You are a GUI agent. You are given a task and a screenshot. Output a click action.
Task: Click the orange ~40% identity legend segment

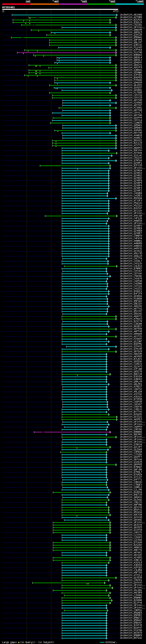(45, 4)
